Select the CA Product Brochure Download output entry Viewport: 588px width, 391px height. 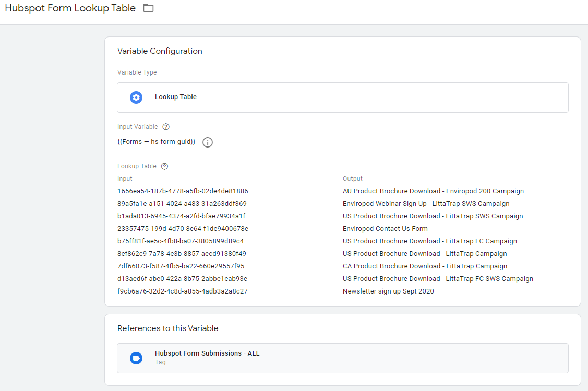(425, 266)
